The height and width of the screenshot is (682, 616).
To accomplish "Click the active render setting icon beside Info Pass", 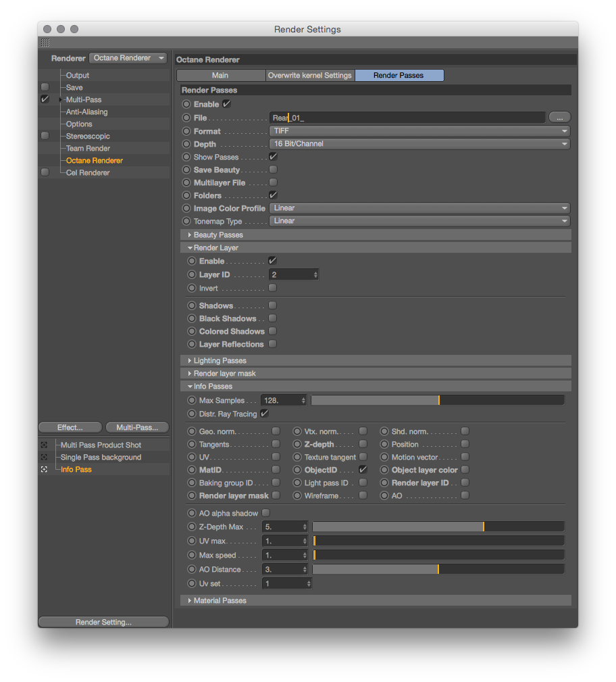I will (x=44, y=469).
